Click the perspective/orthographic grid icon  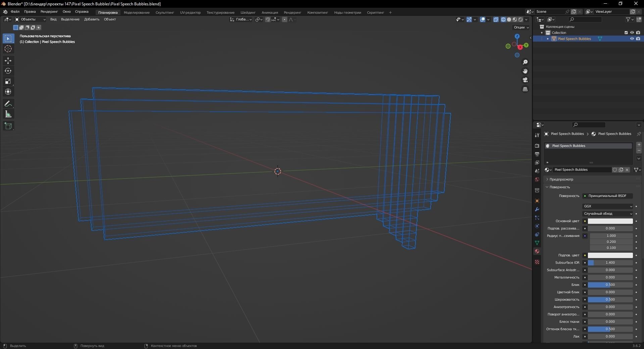525,89
